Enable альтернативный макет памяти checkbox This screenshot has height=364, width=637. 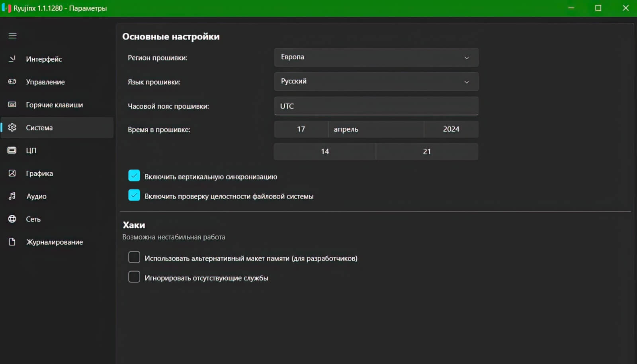coord(134,257)
